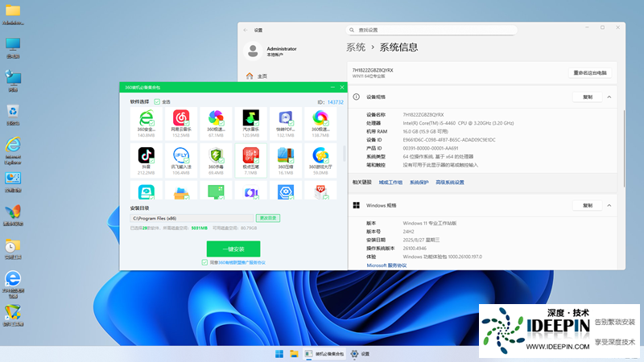Viewport: 644px width, 362px height.
Task: Collapse the Windows 规格 section chevron
Action: (609, 205)
